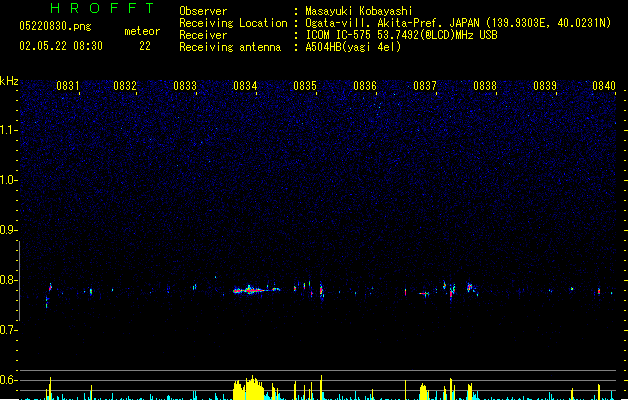The width and height of the screenshot is (629, 400).
Task: Click the 0836 time marker
Action: click(x=365, y=86)
